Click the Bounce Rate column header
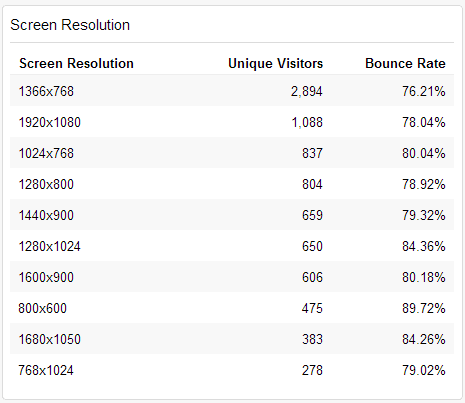The width and height of the screenshot is (465, 403). 405,63
